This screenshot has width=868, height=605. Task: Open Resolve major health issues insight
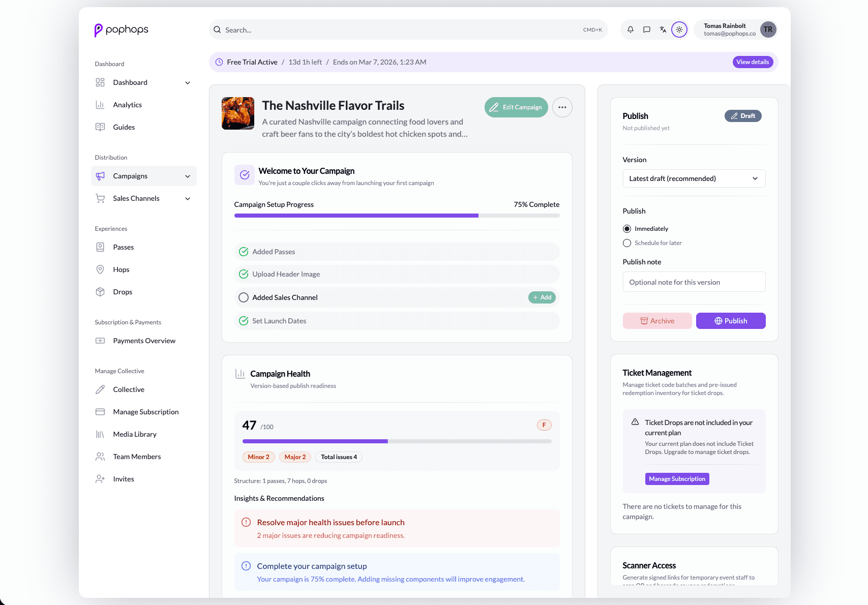pyautogui.click(x=397, y=528)
